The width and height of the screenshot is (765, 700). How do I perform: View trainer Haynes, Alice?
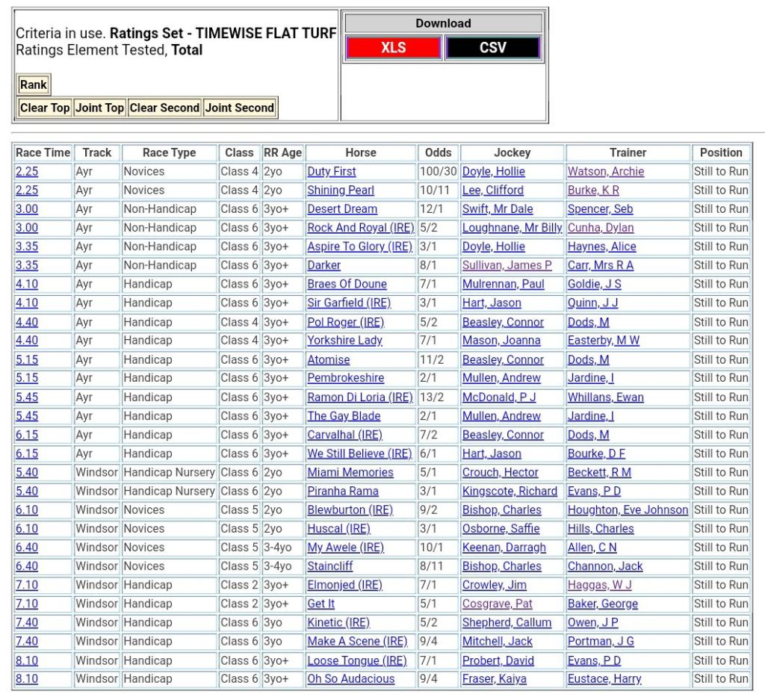point(601,247)
